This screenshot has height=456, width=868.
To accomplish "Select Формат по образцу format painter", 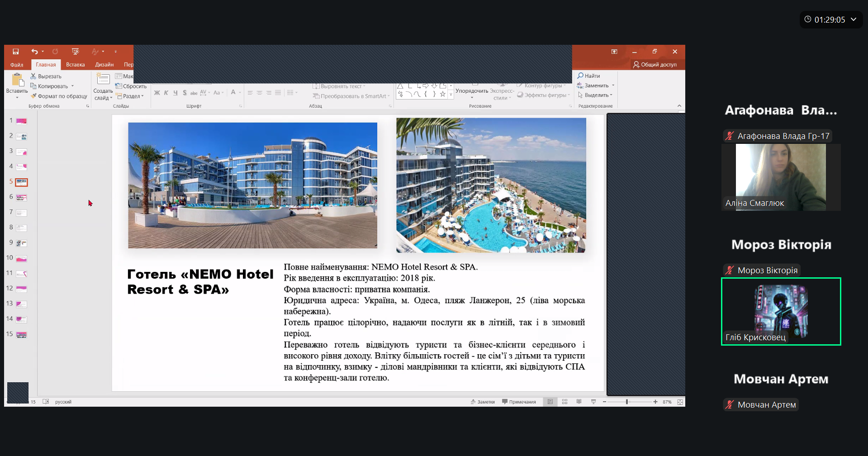I will coord(59,96).
